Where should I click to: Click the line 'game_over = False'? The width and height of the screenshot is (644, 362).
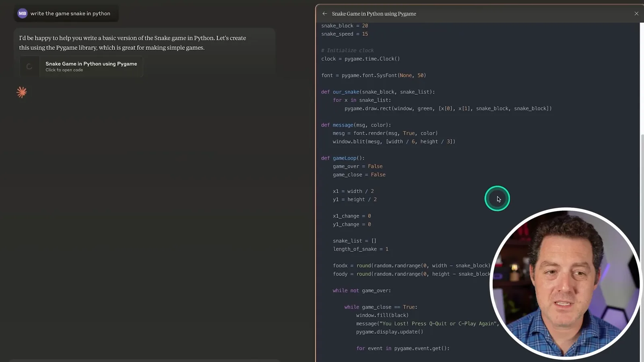[358, 166]
